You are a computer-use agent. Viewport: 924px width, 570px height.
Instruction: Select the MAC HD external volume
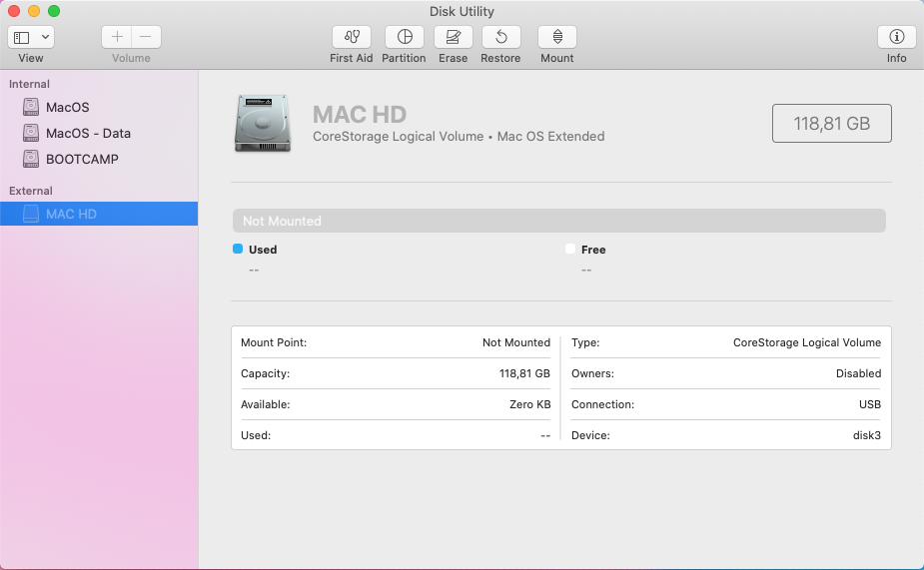pyautogui.click(x=99, y=214)
